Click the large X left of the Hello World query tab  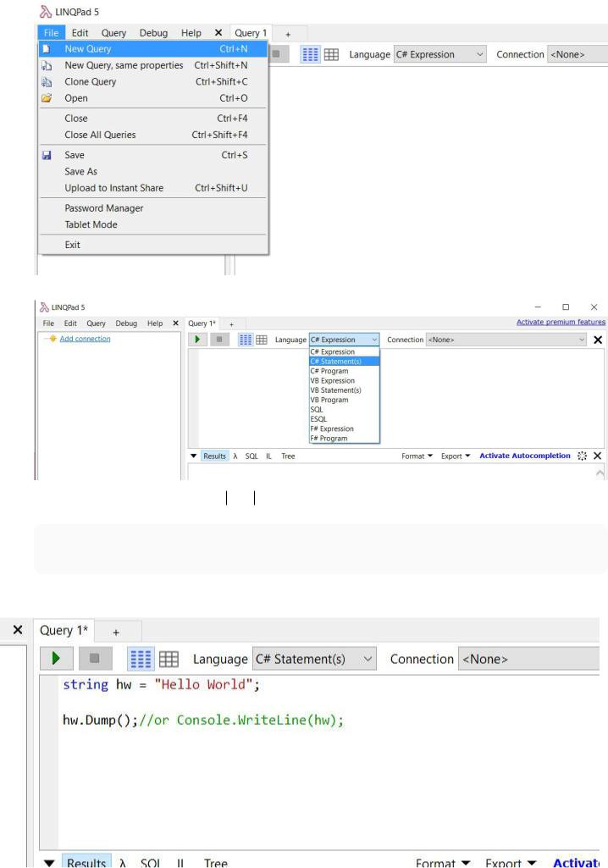click(18, 630)
